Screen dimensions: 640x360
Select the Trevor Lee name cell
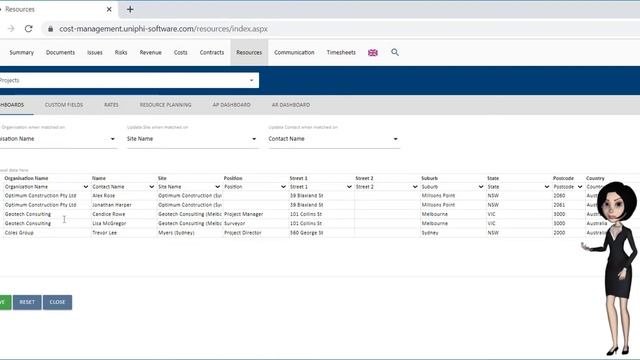click(123, 233)
